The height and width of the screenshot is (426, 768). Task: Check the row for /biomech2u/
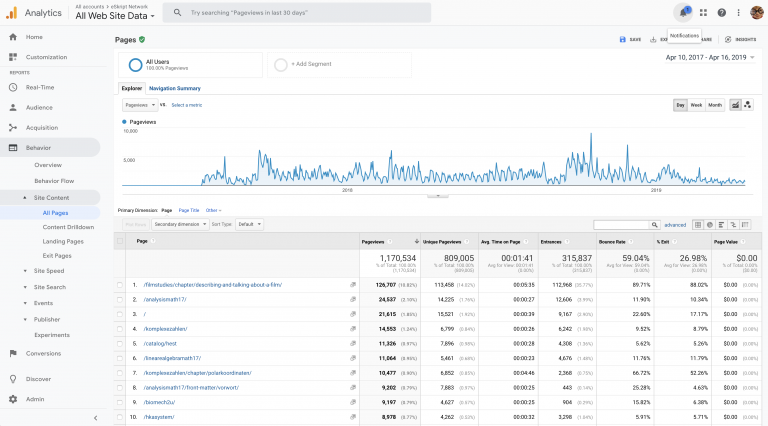pos(120,402)
